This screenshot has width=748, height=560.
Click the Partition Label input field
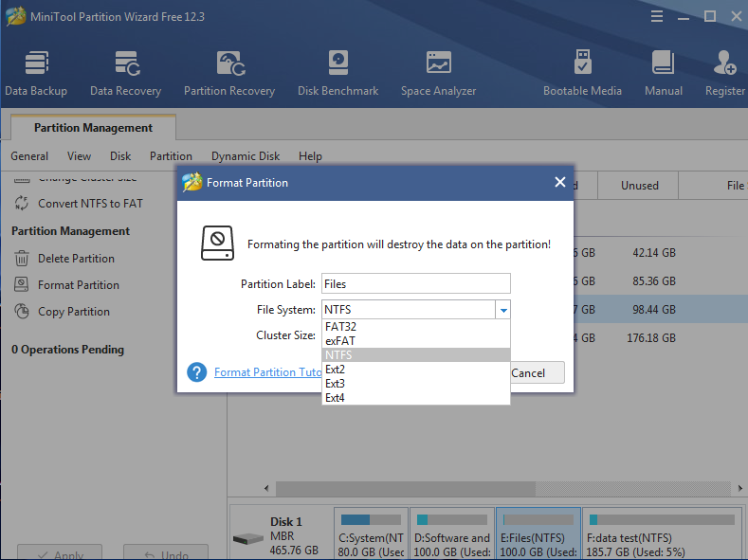coord(416,283)
